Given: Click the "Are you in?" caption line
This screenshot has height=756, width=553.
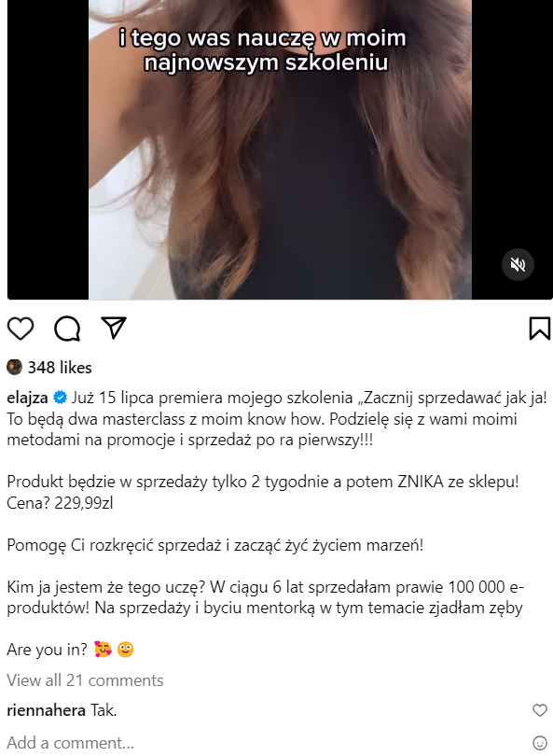Looking at the screenshot, I should pyautogui.click(x=47, y=650).
